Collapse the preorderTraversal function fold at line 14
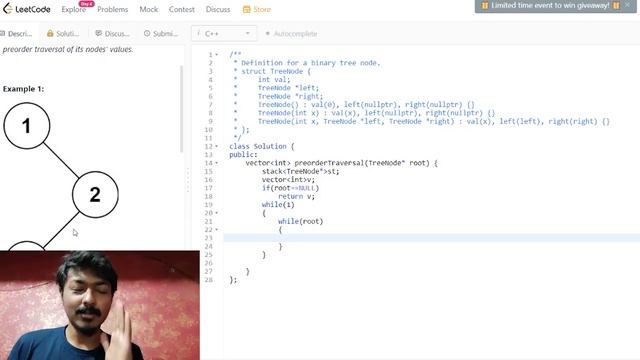Image resolution: width=640 pixels, height=360 pixels. click(217, 163)
